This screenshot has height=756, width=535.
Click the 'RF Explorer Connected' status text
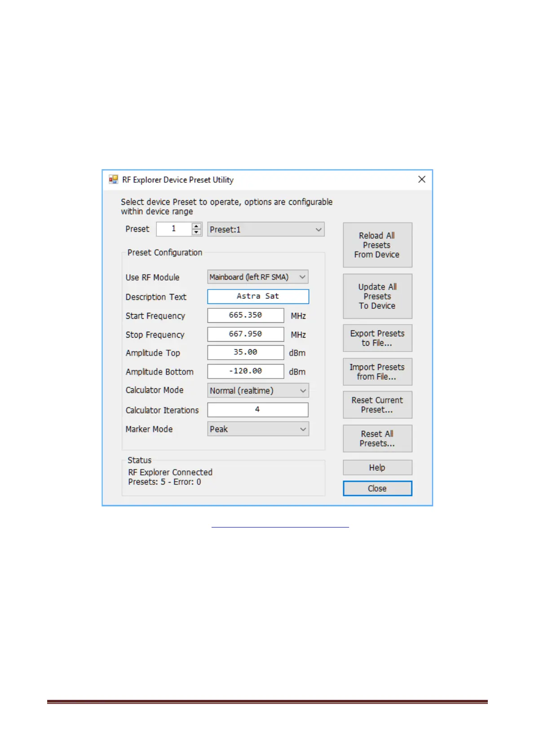170,472
